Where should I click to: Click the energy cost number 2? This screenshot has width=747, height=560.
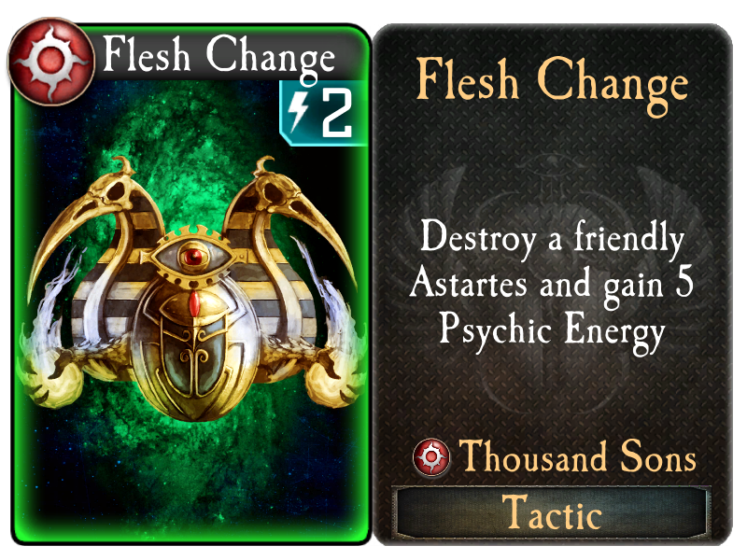point(336,113)
